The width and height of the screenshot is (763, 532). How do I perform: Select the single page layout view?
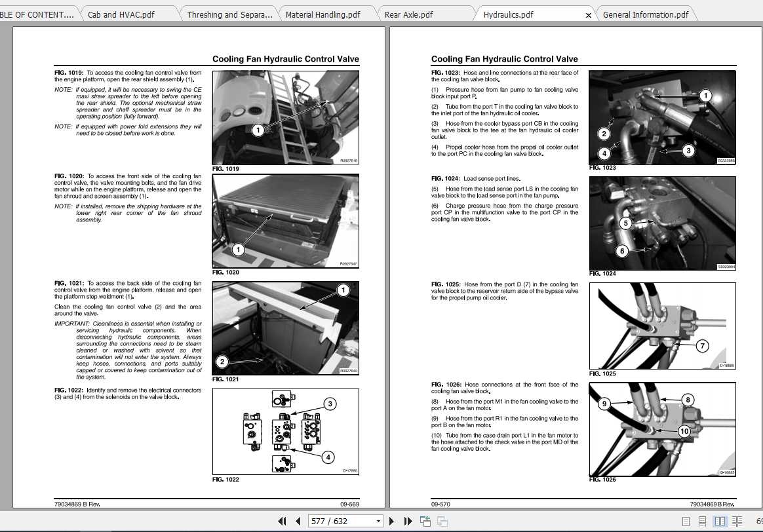686,521
